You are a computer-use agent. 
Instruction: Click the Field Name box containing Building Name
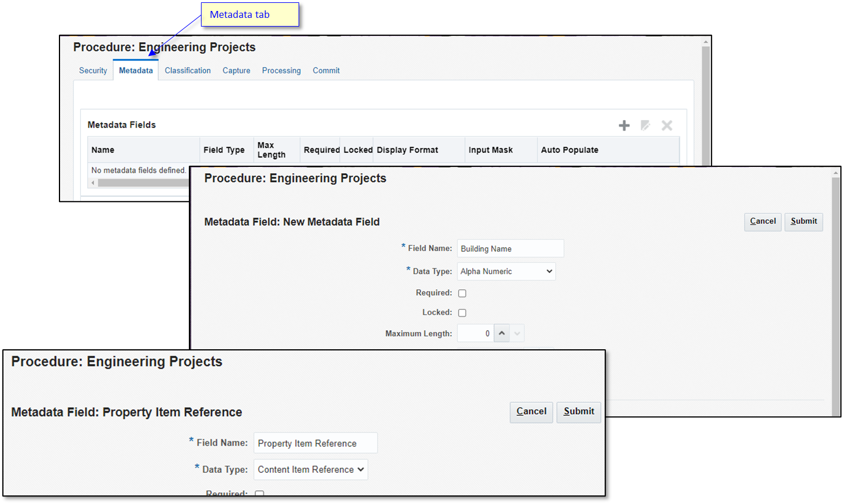pos(510,248)
